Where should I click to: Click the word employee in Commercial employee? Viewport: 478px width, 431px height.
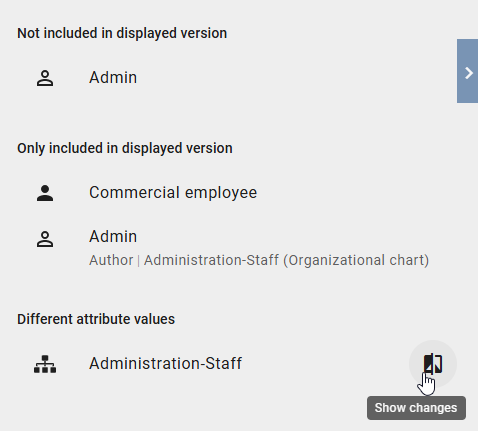(x=221, y=193)
